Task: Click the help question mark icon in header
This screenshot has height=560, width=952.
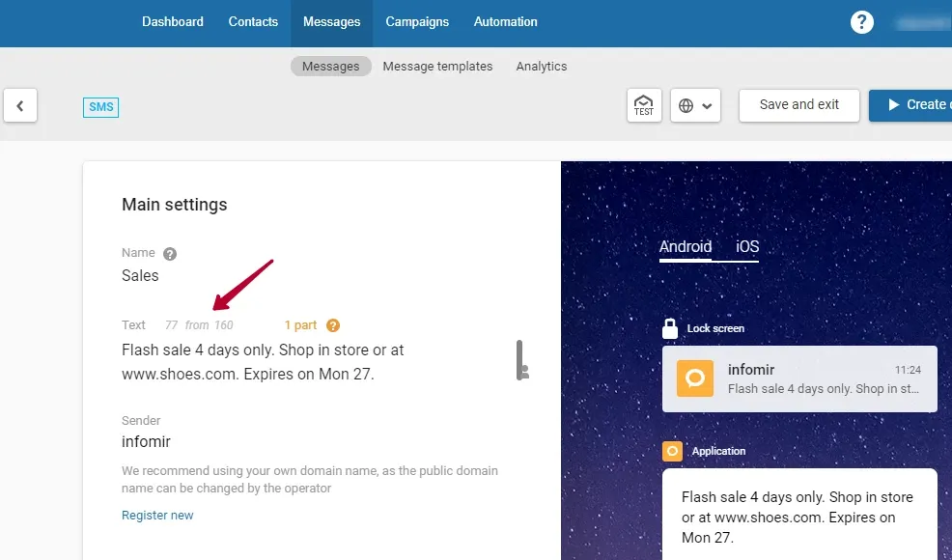Action: [861, 22]
